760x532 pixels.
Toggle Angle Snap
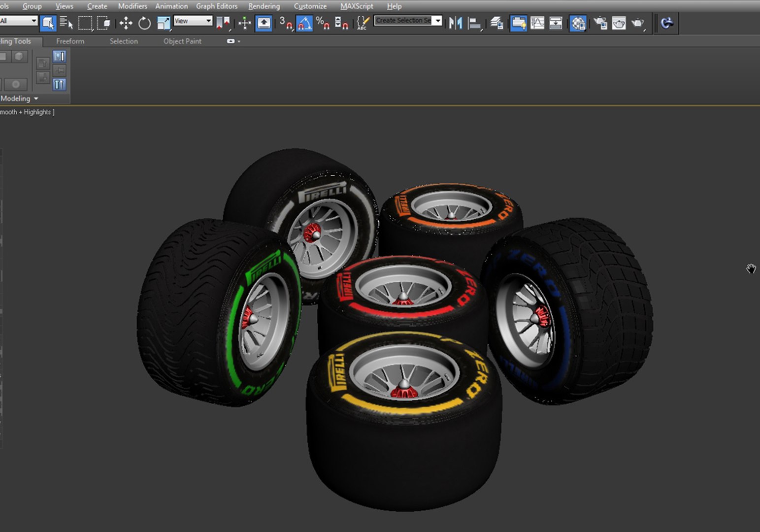pos(304,23)
